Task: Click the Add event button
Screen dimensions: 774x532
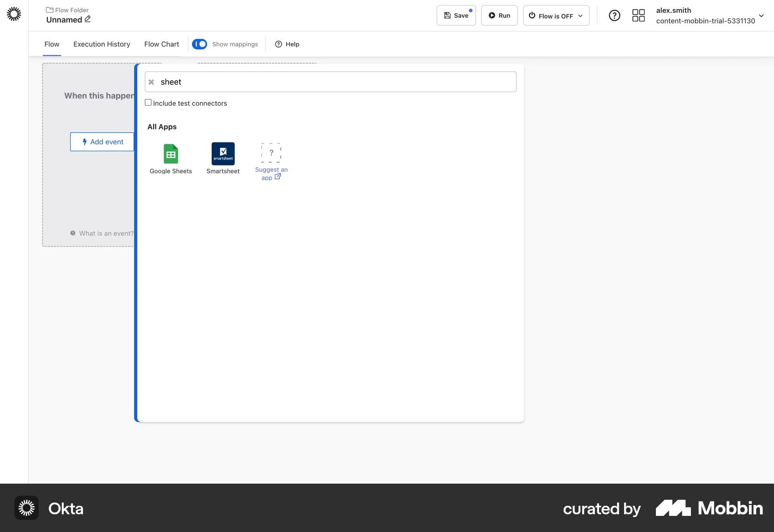Action: pyautogui.click(x=103, y=142)
